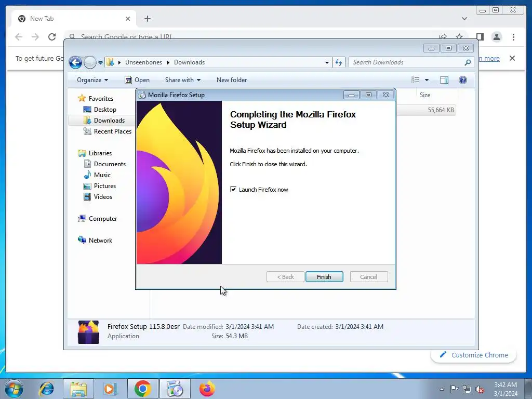The width and height of the screenshot is (532, 399).
Task: Click the Size column header
Action: point(425,95)
